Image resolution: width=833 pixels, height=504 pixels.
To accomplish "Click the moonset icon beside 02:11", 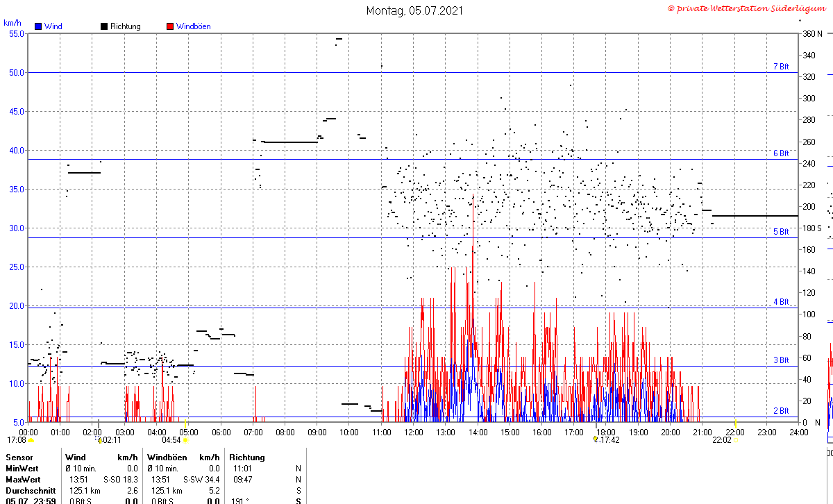I will point(99,440).
